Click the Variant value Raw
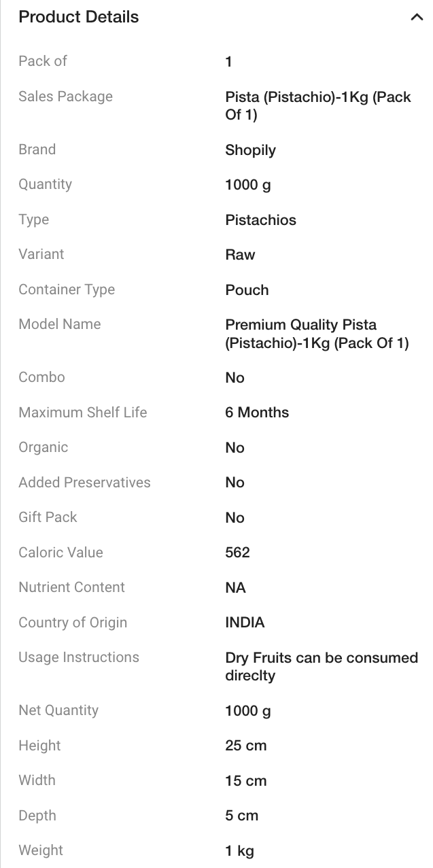The image size is (433, 868). (x=240, y=255)
